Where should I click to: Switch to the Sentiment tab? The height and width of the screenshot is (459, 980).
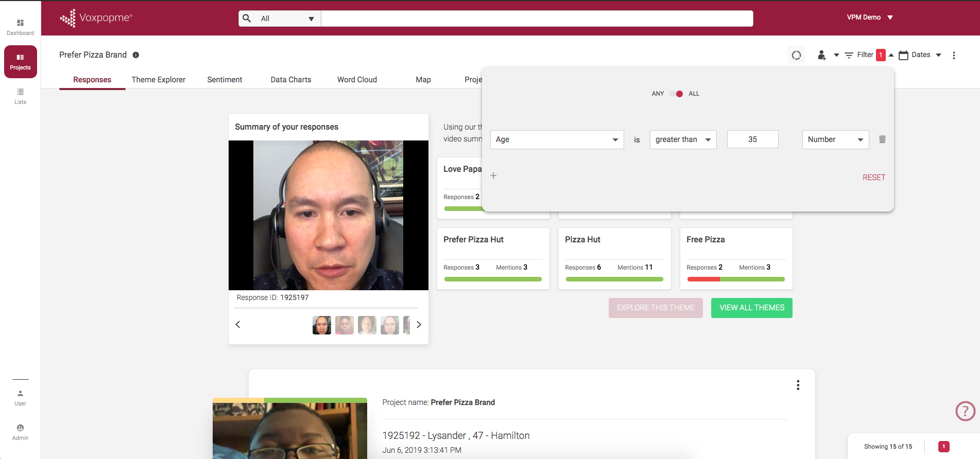coord(225,80)
